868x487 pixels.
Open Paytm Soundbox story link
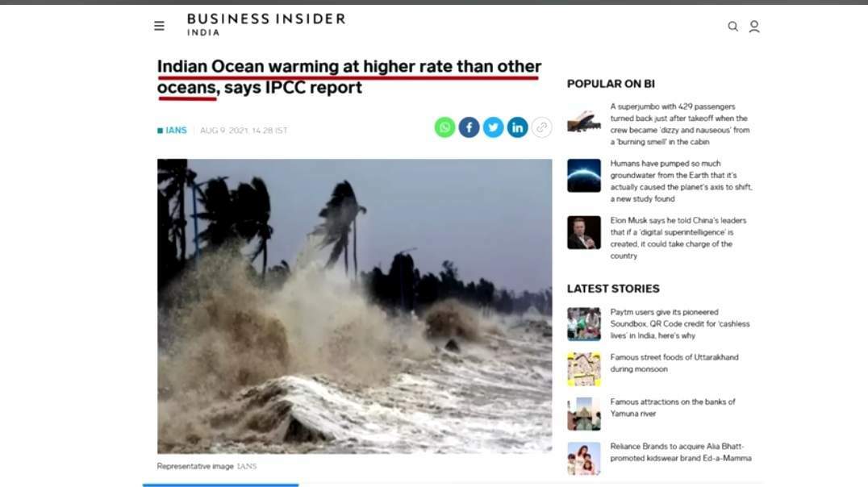point(680,324)
